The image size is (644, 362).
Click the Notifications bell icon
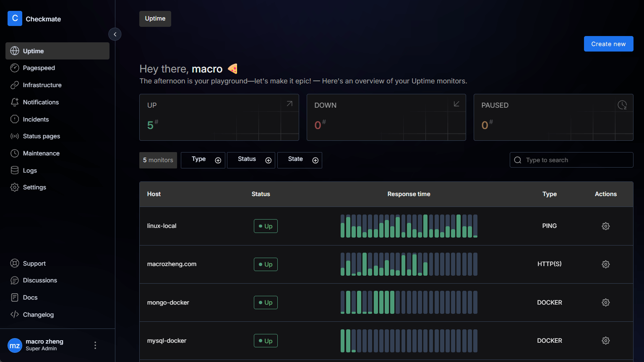[15, 102]
